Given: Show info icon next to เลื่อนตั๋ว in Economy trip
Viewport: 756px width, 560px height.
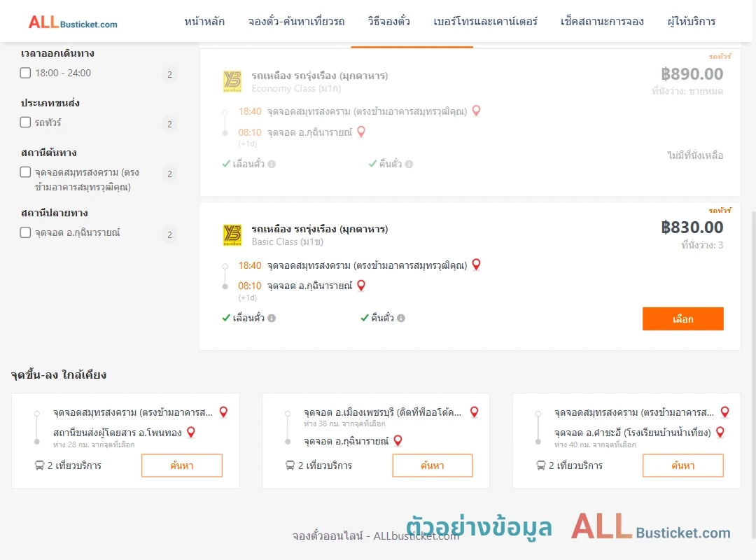Looking at the screenshot, I should 272,164.
